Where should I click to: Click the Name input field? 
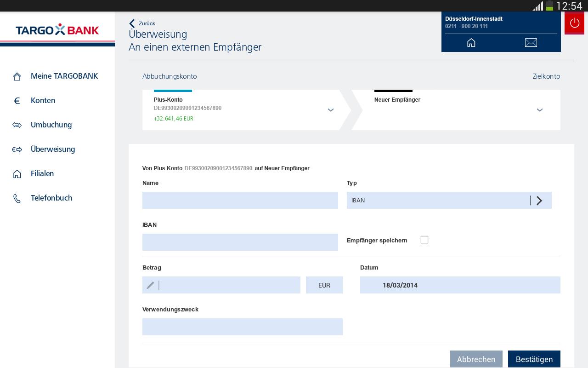240,201
